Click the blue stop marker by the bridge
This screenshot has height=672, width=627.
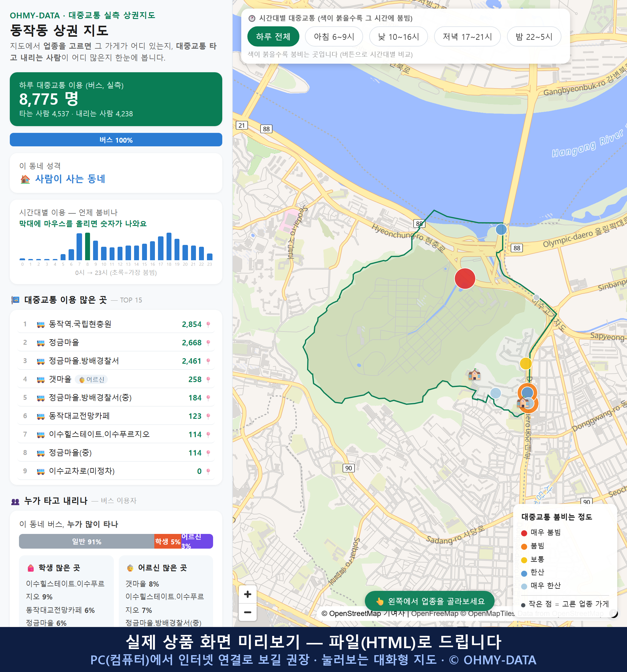[x=501, y=230]
